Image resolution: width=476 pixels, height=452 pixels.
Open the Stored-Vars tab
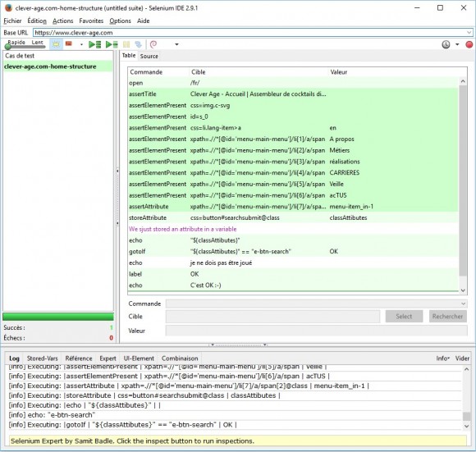(x=42, y=358)
